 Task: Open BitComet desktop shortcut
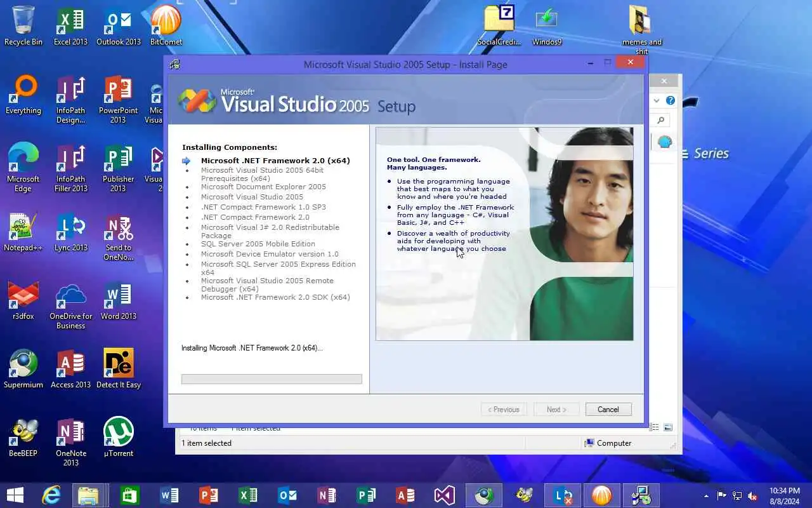pos(166,25)
